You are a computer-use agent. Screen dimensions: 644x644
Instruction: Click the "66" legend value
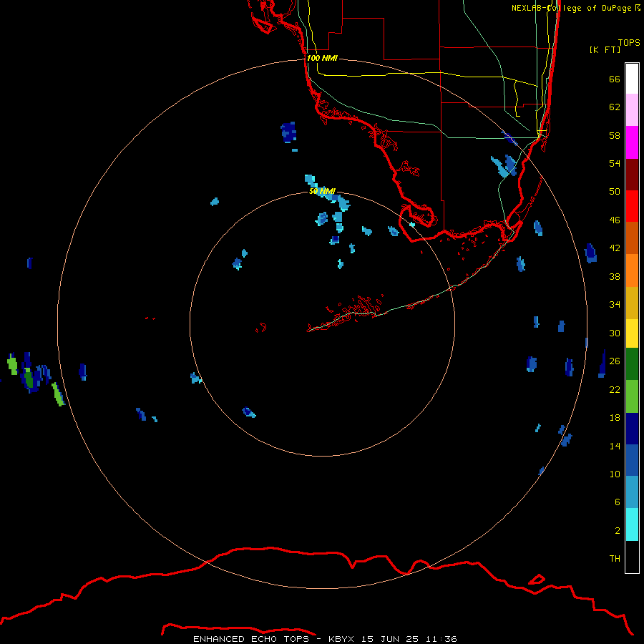pyautogui.click(x=615, y=79)
